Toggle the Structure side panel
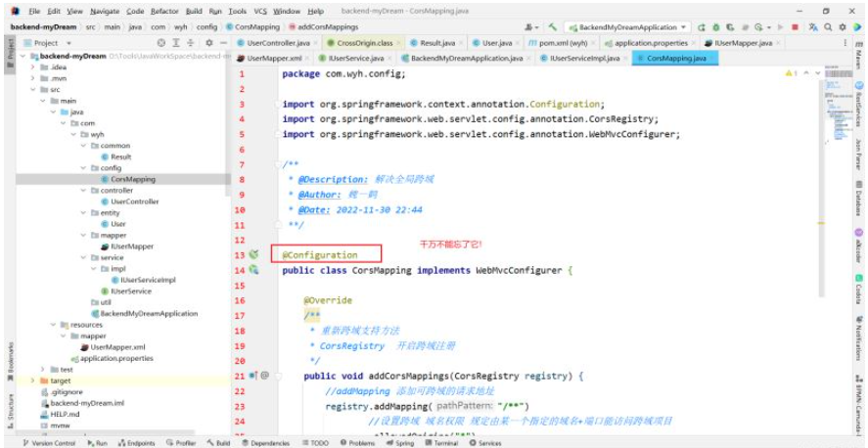Image resolution: width=868 pixels, height=448 pixels. (9, 408)
